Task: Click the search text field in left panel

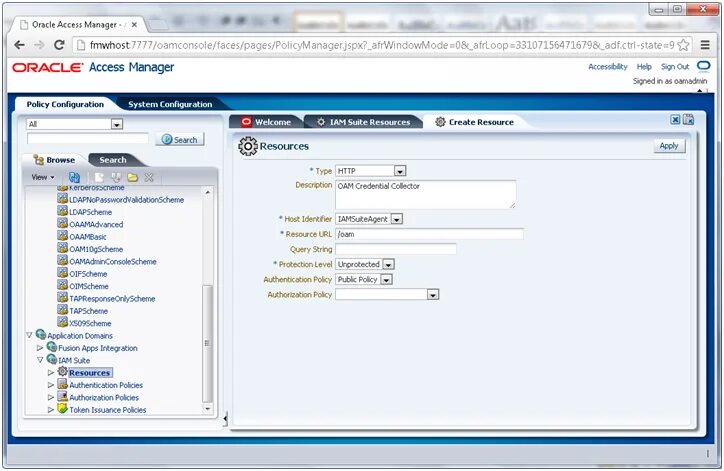Action: tap(88, 139)
